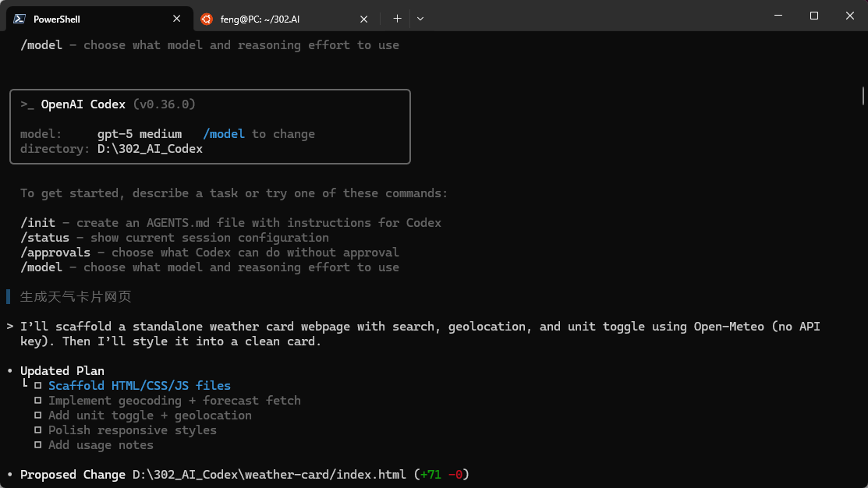Click the Ubuntu icon in second tab
868x488 pixels.
click(x=207, y=19)
